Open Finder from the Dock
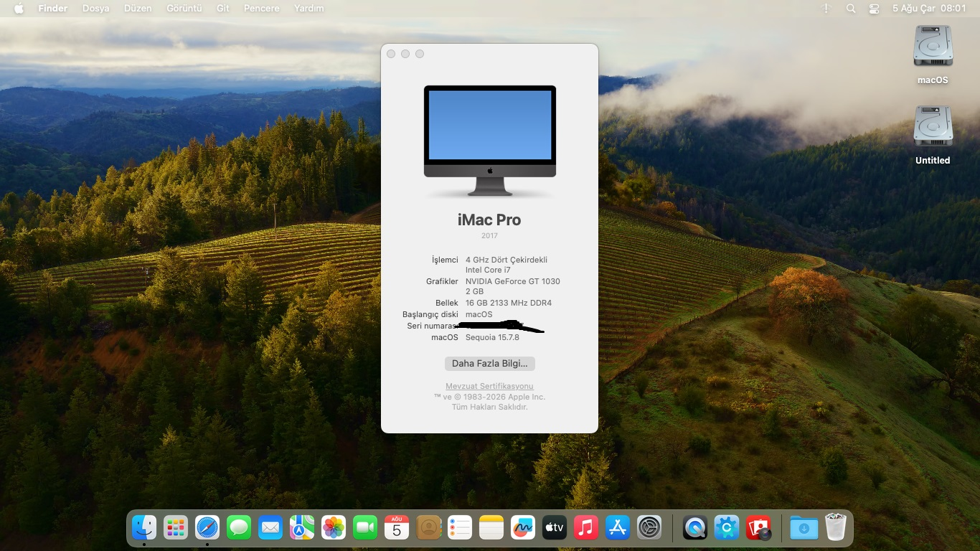Screen dimensions: 980x551 click(144, 528)
